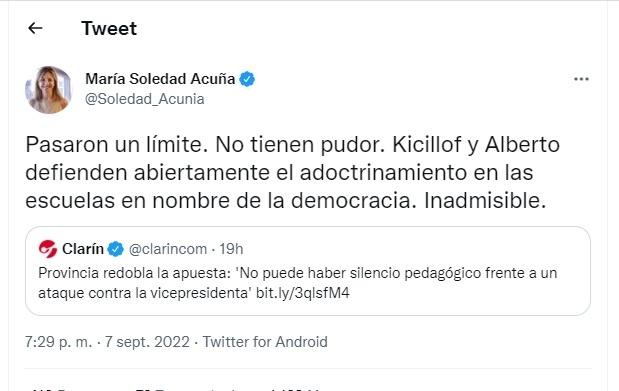Open María Soledad Acuña's profile photo
Image resolution: width=619 pixels, height=391 pixels.
pos(49,90)
